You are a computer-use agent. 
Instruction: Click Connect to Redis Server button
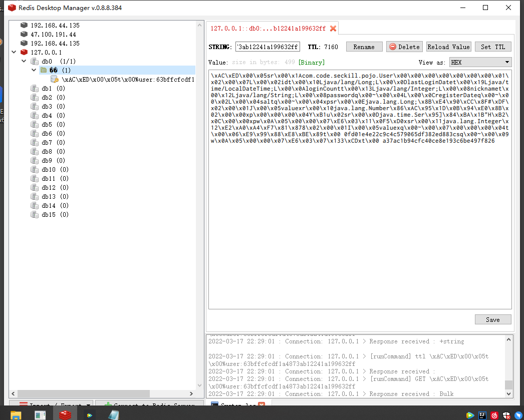tap(149, 404)
